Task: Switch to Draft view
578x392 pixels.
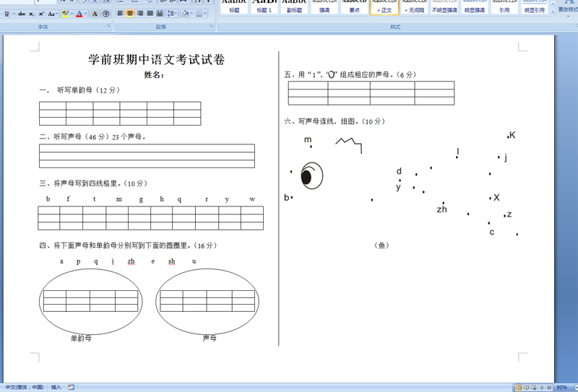Action: pos(548,387)
